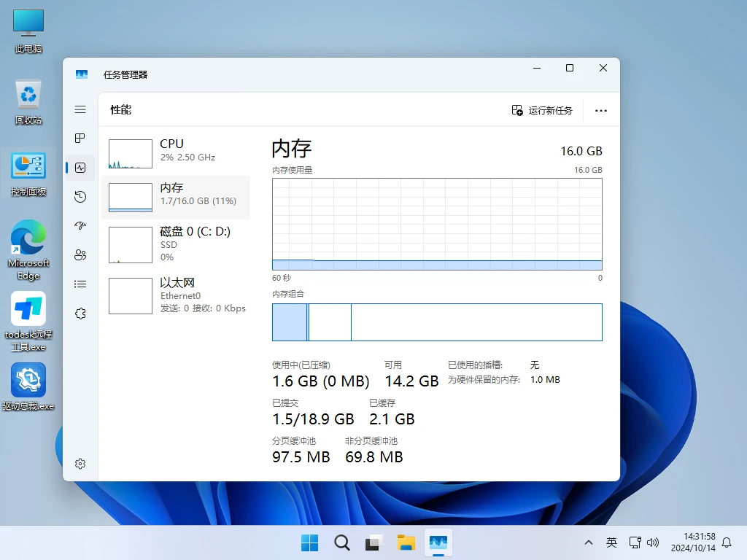Click the Task Manager taskbar icon

point(438,542)
